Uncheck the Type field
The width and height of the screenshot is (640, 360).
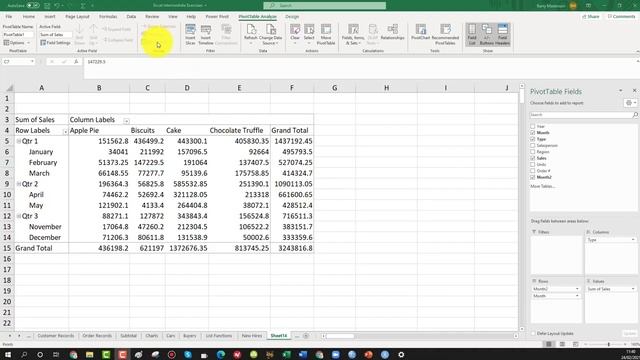click(533, 139)
